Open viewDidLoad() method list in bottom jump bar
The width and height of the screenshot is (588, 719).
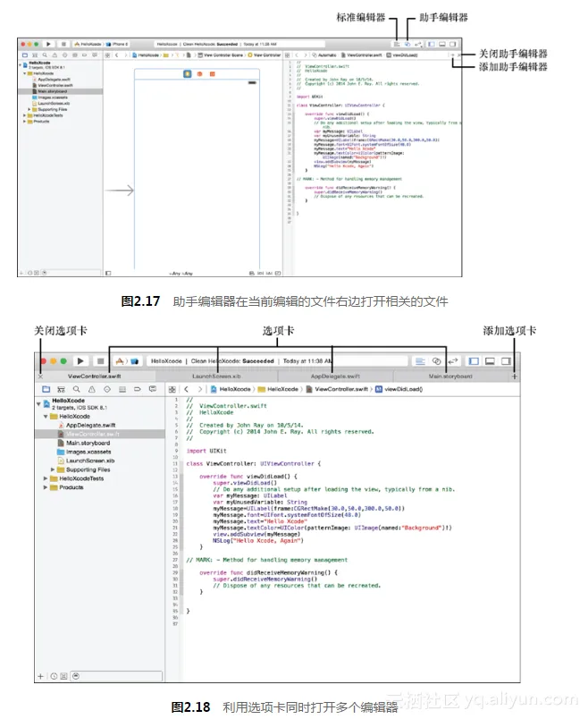(x=399, y=389)
